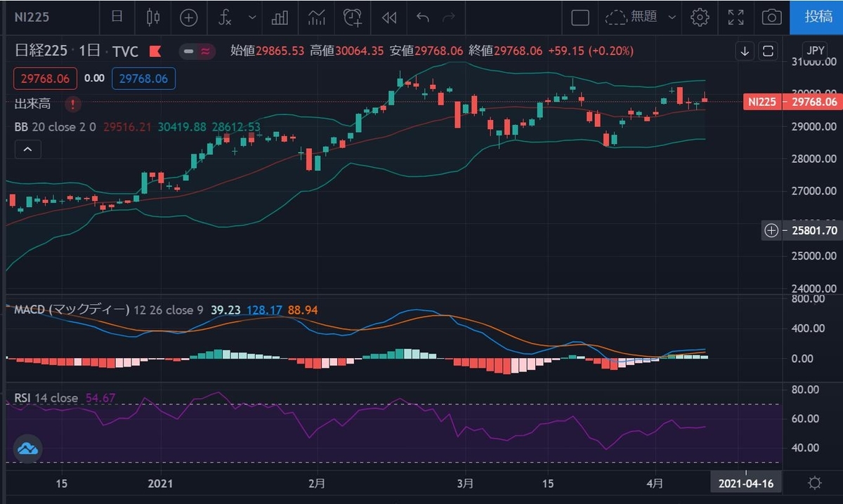Click the 4月 time axis label
Screen dimensions: 843x504
pyautogui.click(x=655, y=484)
